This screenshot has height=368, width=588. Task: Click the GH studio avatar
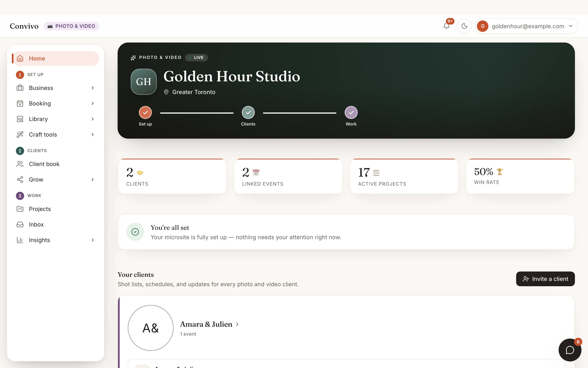click(x=144, y=82)
